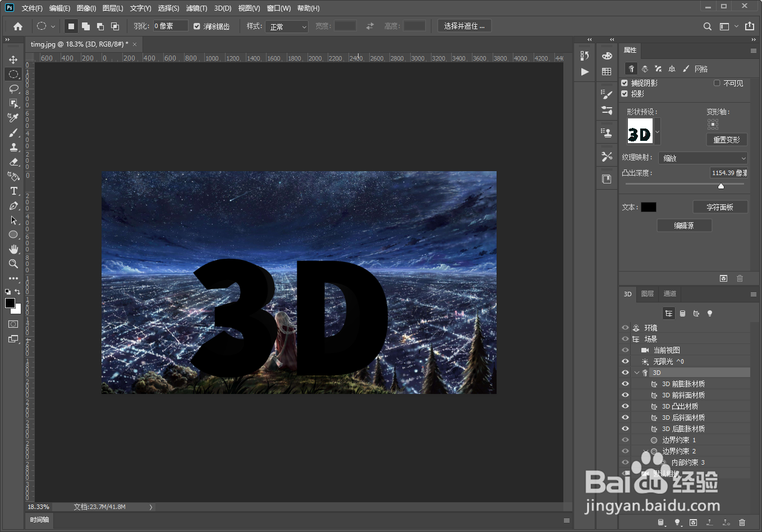This screenshot has width=762, height=532.
Task: Open the Color palette panel icon
Action: (x=607, y=56)
